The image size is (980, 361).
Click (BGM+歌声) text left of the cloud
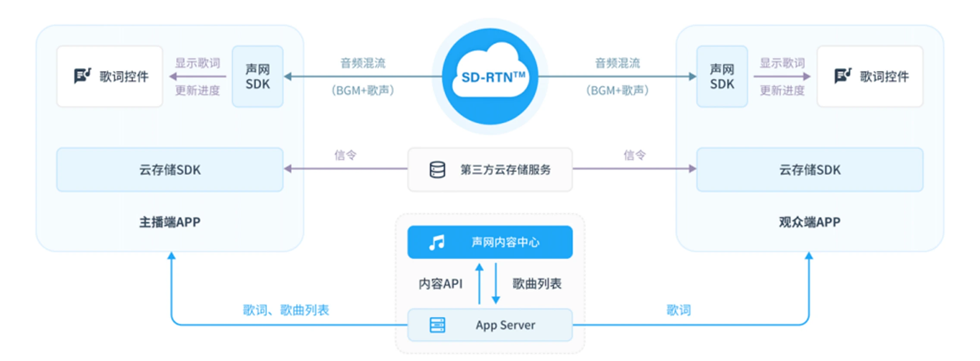363,90
